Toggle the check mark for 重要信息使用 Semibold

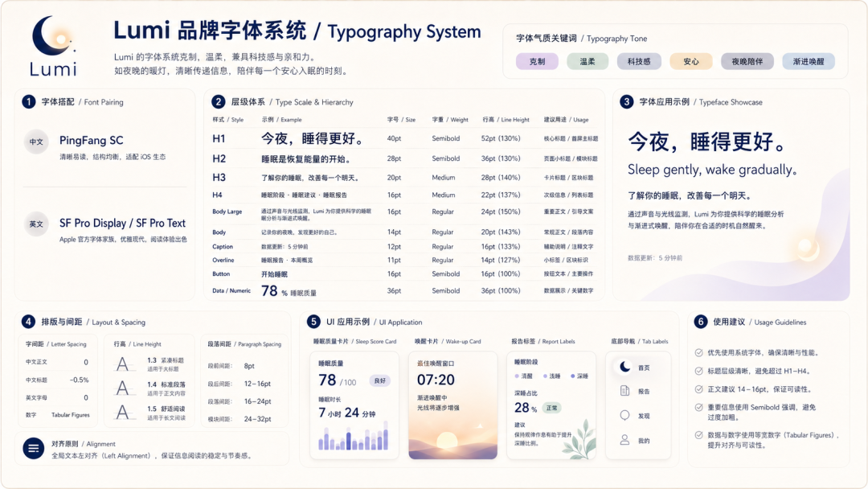pyautogui.click(x=698, y=407)
